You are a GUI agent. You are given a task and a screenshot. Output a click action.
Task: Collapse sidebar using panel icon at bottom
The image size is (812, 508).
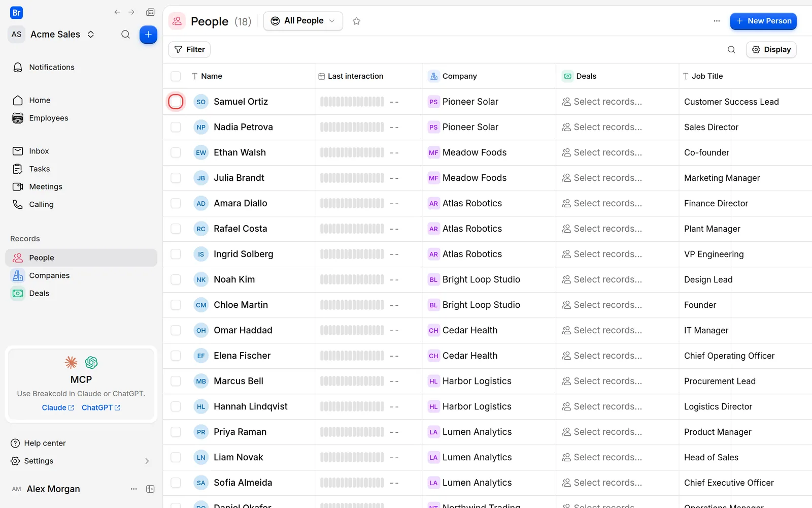click(150, 489)
